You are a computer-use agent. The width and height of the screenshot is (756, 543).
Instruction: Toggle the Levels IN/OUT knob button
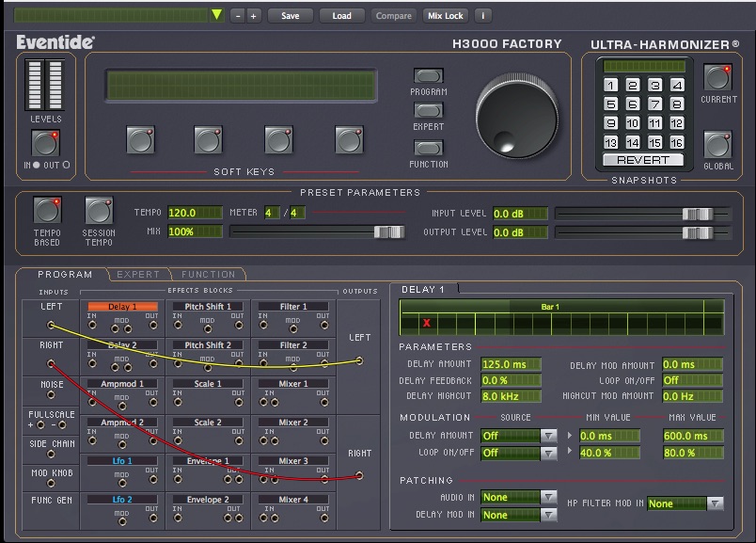click(x=45, y=143)
